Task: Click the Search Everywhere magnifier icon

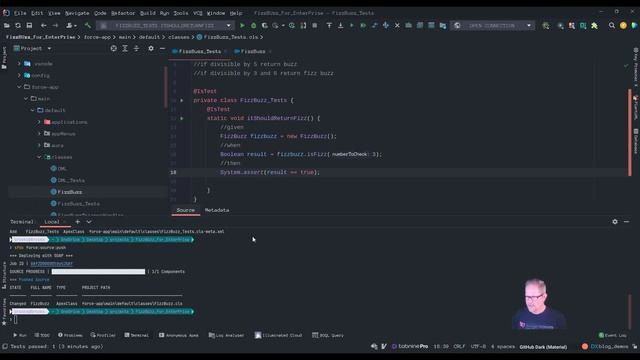Action: point(611,25)
